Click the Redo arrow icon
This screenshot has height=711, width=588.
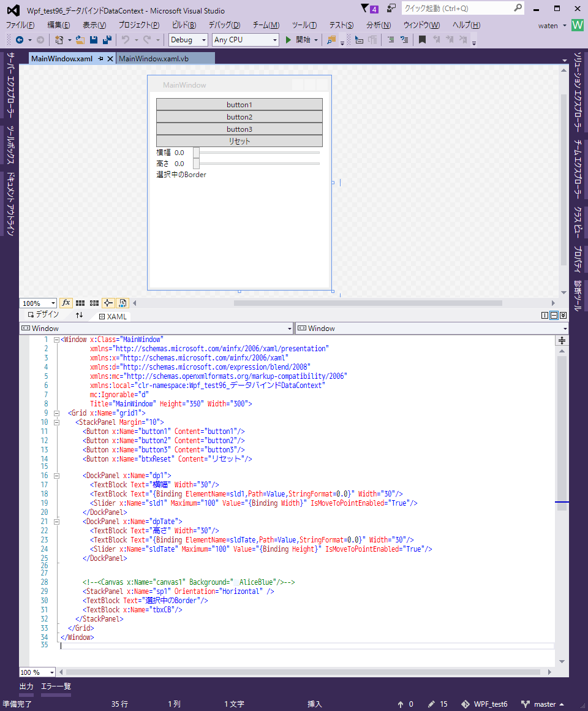click(x=147, y=40)
